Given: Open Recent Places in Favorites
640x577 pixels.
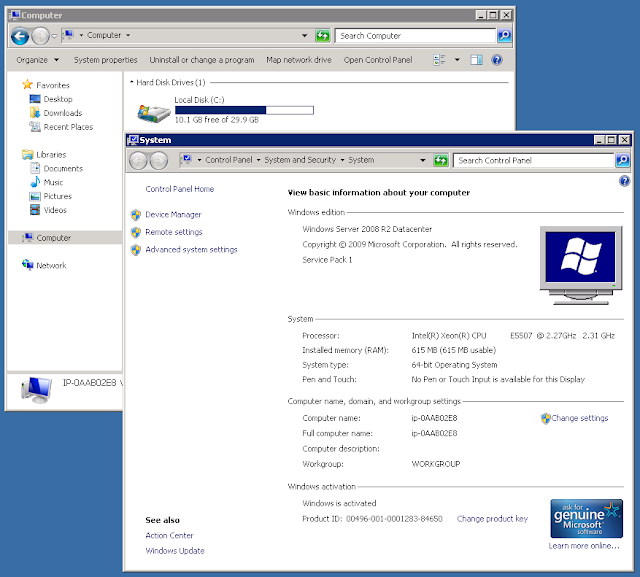Looking at the screenshot, I should 68,127.
